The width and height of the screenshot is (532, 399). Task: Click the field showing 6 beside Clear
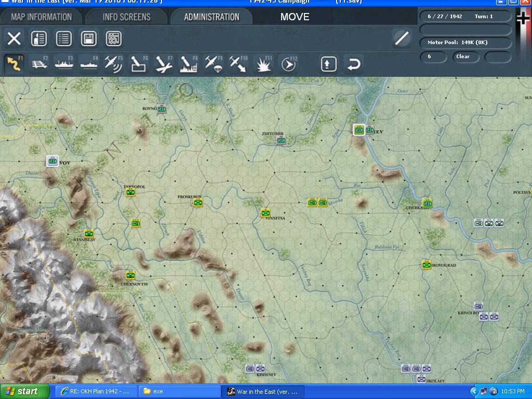(x=433, y=57)
